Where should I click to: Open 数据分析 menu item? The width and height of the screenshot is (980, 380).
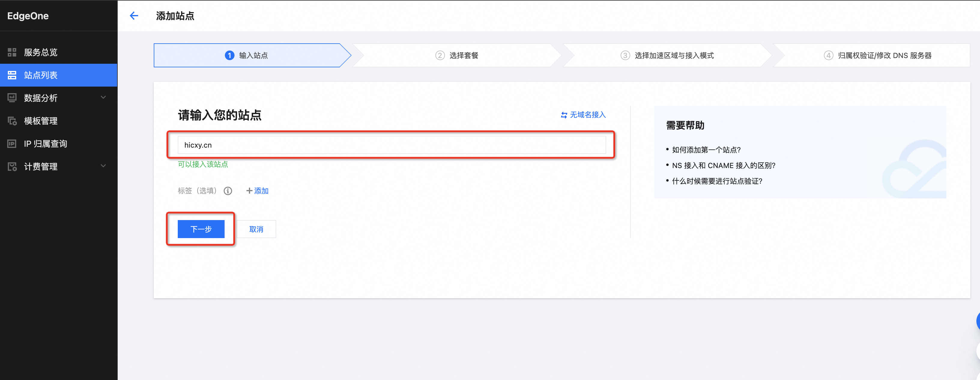pos(59,98)
